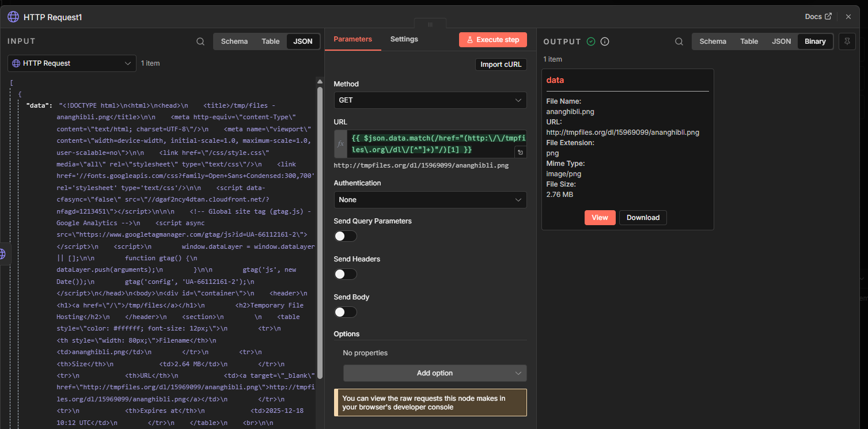Click the globe icon on left edge
This screenshot has width=868, height=429.
tap(2, 253)
